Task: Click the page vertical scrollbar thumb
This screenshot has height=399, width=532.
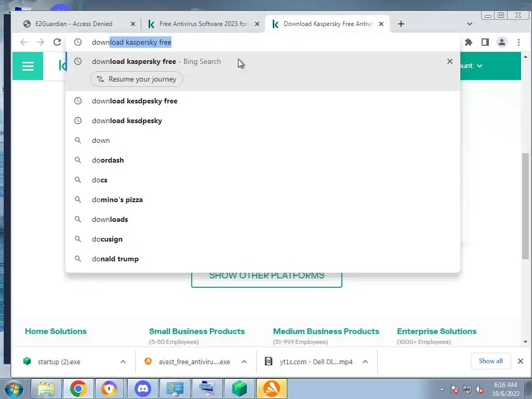Action: pyautogui.click(x=525, y=206)
